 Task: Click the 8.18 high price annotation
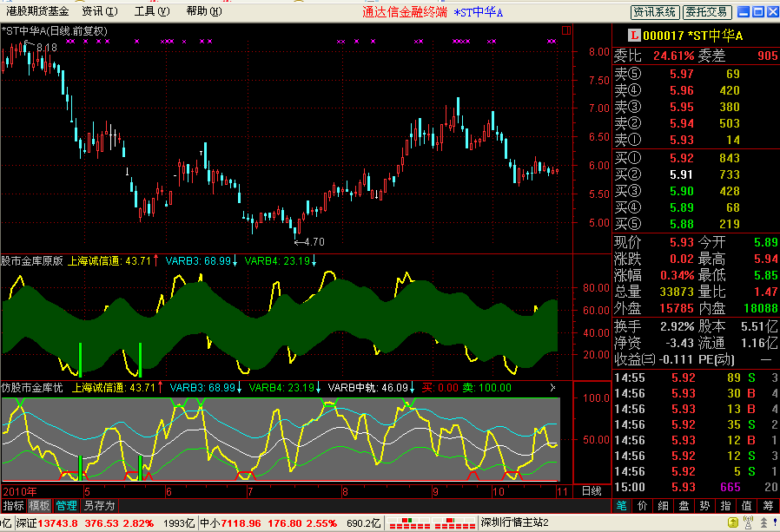[x=47, y=48]
